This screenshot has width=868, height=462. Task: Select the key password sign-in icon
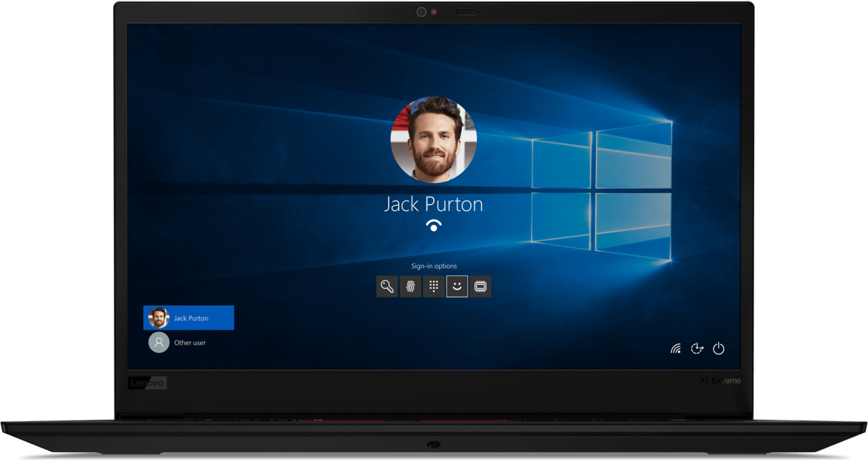pyautogui.click(x=387, y=286)
